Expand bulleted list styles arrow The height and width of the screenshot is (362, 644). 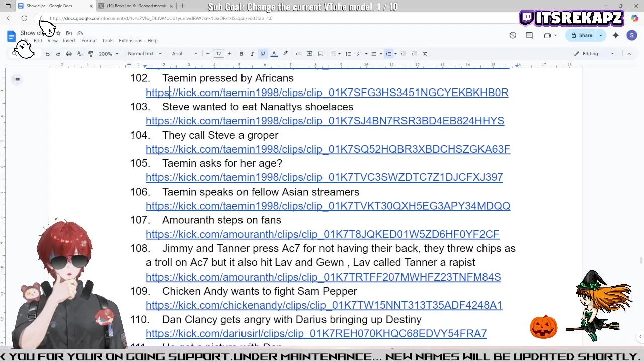tap(381, 54)
